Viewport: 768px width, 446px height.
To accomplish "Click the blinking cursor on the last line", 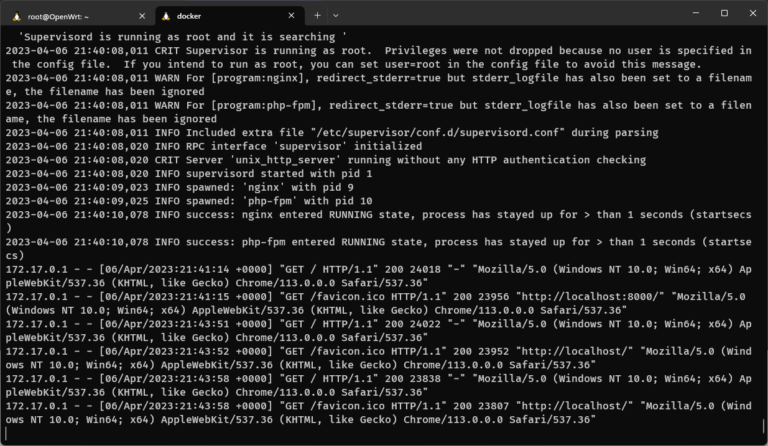I will tap(6, 433).
